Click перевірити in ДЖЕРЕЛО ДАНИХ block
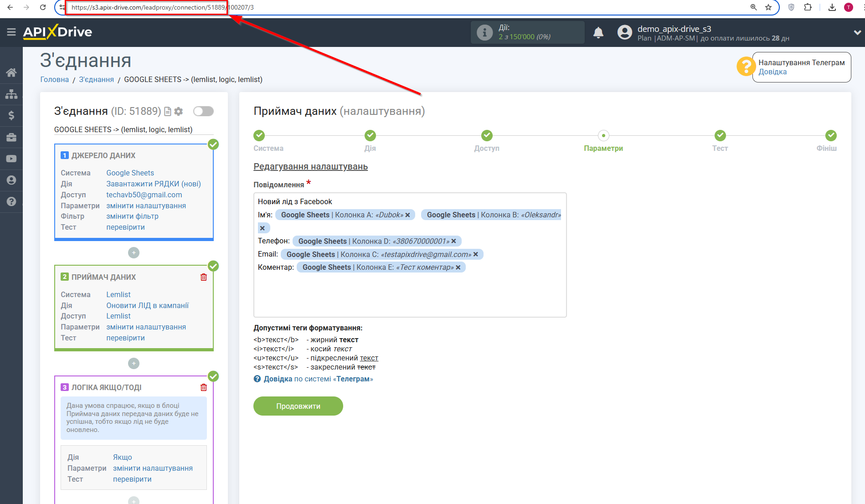 [x=125, y=227]
